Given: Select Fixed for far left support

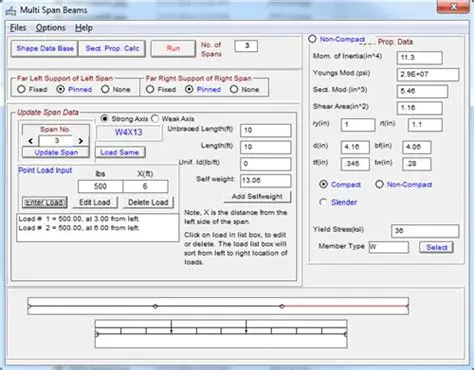Looking at the screenshot, I should (32, 89).
